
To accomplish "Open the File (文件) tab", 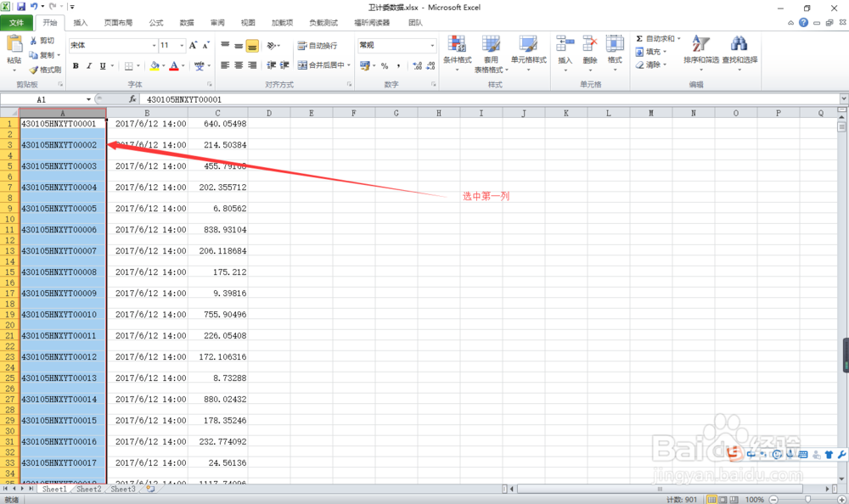I will [x=17, y=23].
